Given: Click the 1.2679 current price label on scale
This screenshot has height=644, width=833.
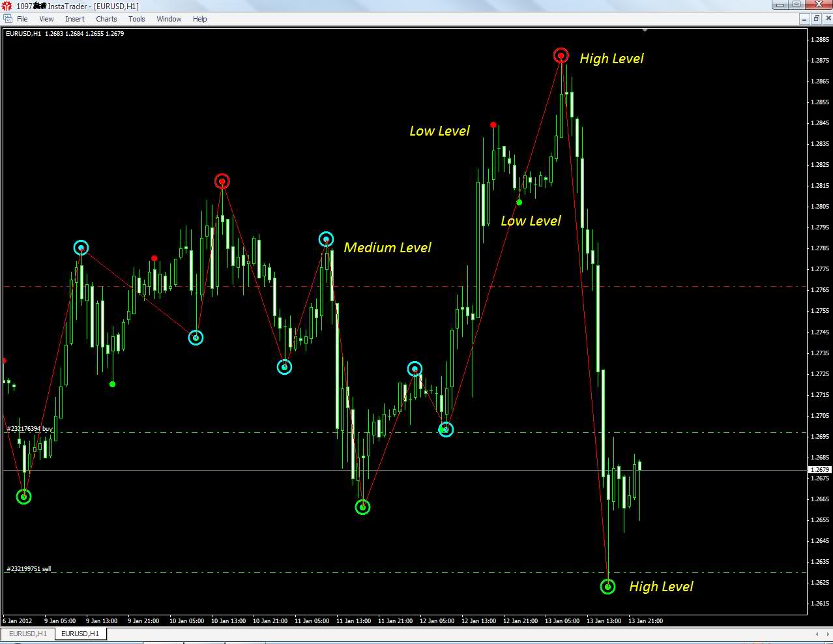Looking at the screenshot, I should click(x=820, y=469).
